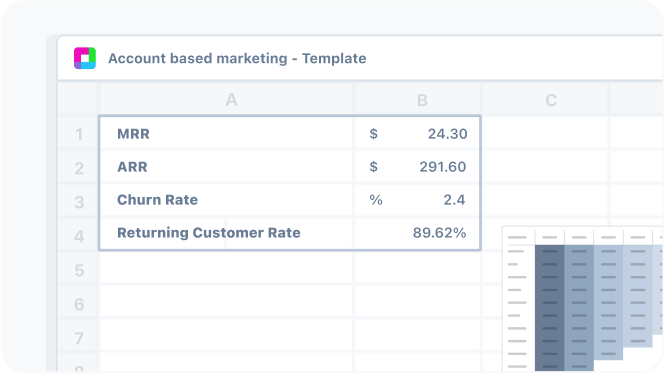Click the 89.62% value cell
This screenshot has width=664, height=374.
(x=417, y=233)
